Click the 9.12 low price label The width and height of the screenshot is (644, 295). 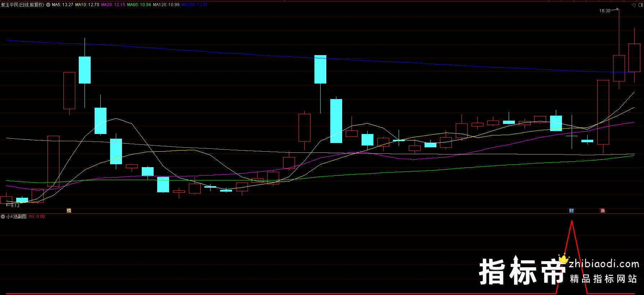pos(15,206)
